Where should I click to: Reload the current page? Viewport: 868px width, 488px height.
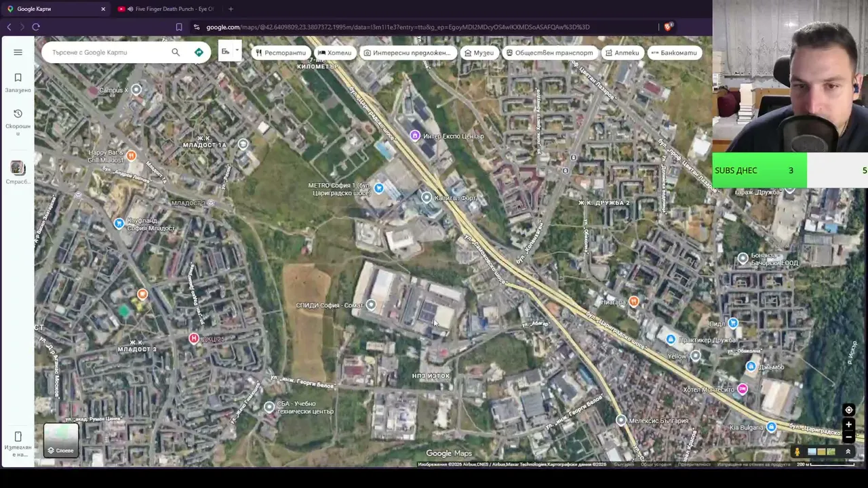[36, 27]
